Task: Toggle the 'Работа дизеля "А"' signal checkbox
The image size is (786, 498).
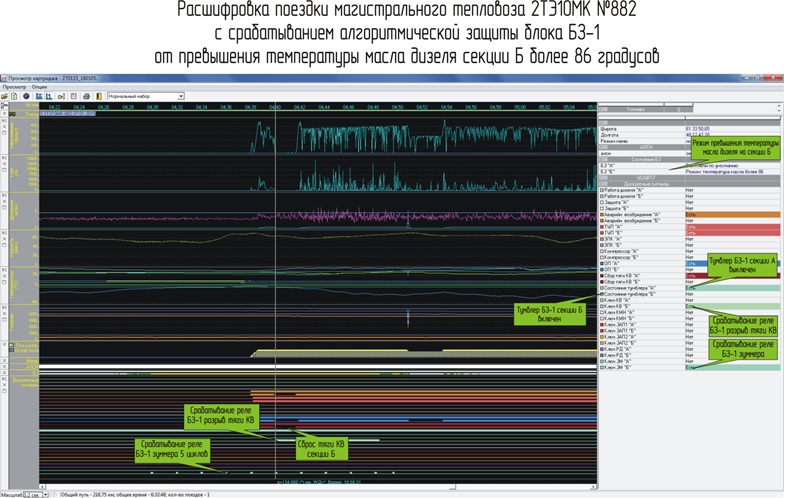Action: point(601,191)
